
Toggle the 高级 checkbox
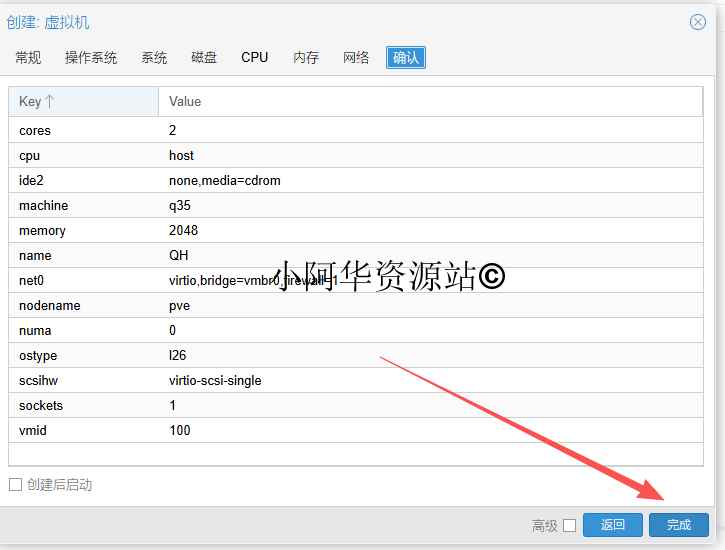point(570,526)
